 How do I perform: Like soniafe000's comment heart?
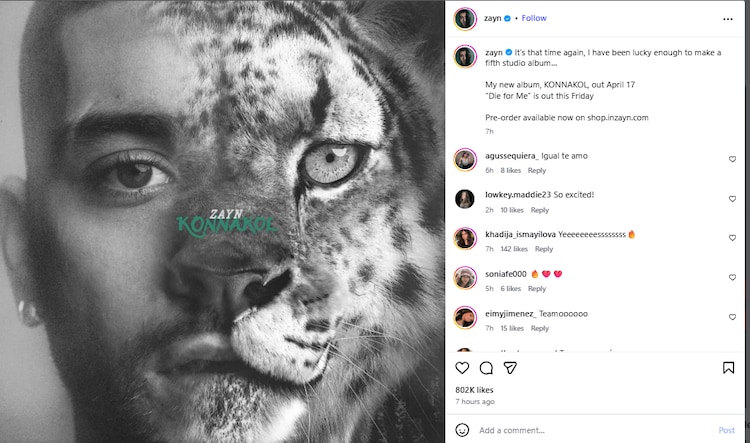732,277
